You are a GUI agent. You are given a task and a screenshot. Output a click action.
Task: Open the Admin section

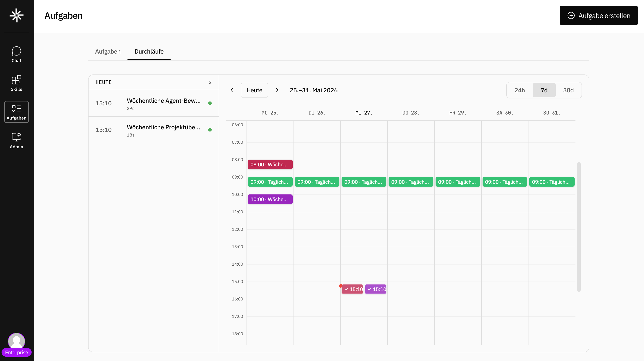pos(17,141)
